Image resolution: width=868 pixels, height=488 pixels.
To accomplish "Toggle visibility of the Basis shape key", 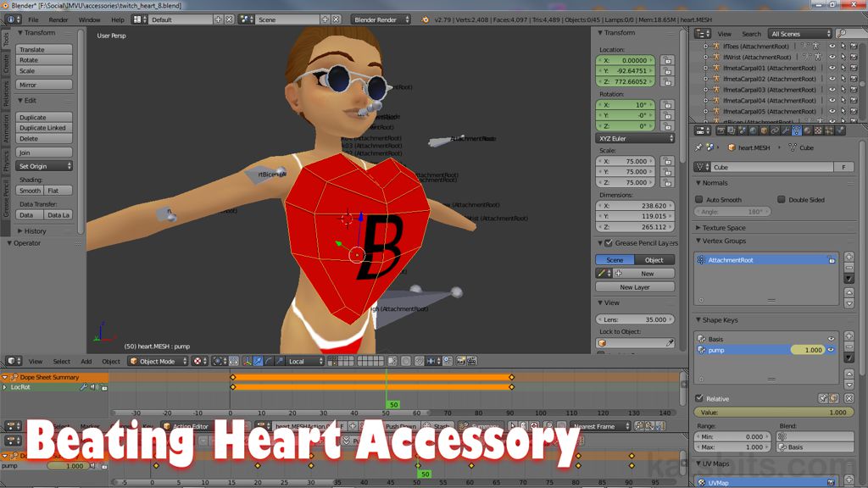I will pos(831,339).
